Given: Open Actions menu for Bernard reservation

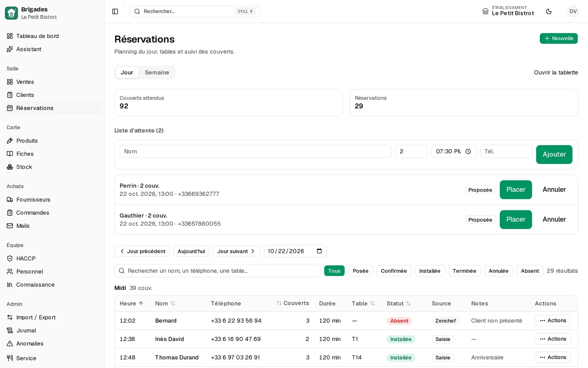Looking at the screenshot, I should coord(552,320).
